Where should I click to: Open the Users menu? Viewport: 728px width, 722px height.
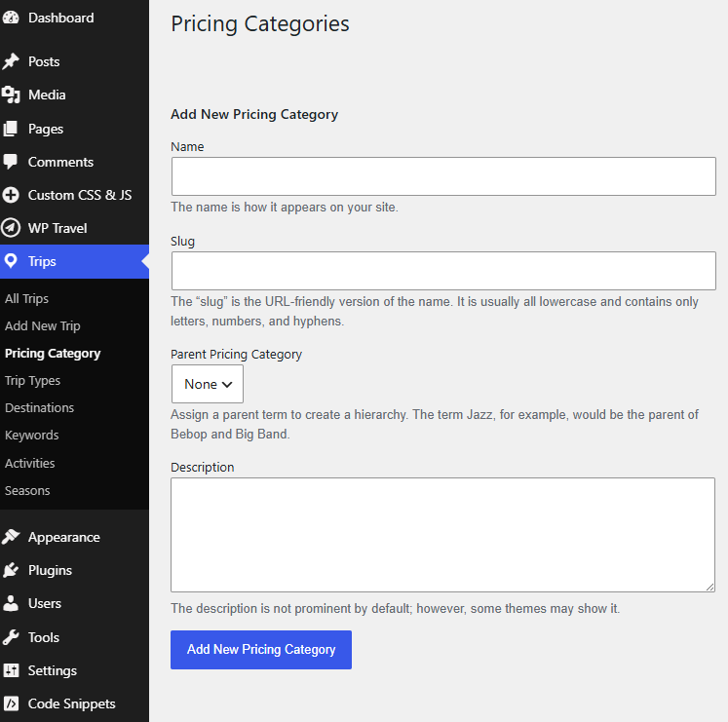click(x=74, y=603)
